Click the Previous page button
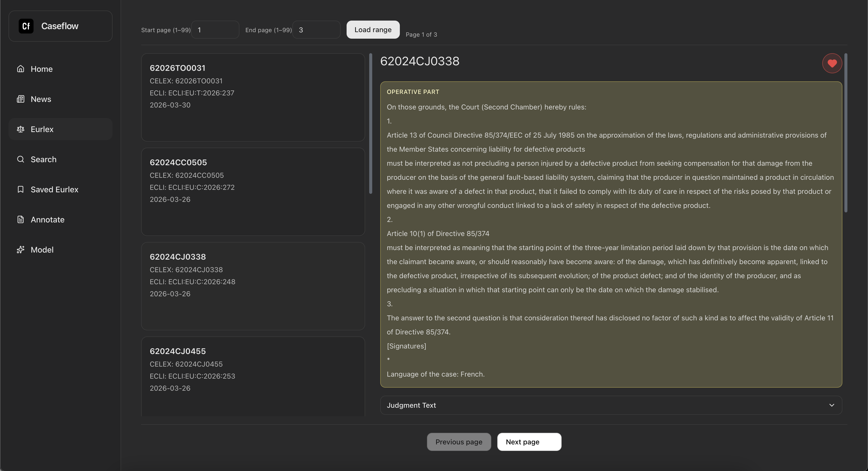 click(459, 442)
